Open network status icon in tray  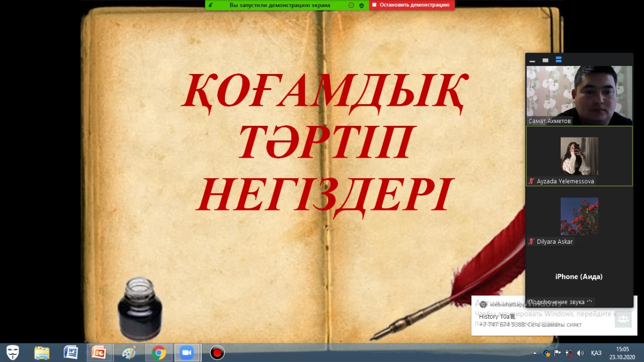pos(570,353)
